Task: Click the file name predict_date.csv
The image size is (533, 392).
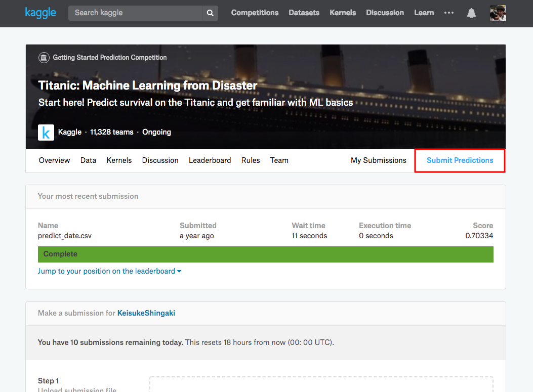Action: tap(65, 236)
